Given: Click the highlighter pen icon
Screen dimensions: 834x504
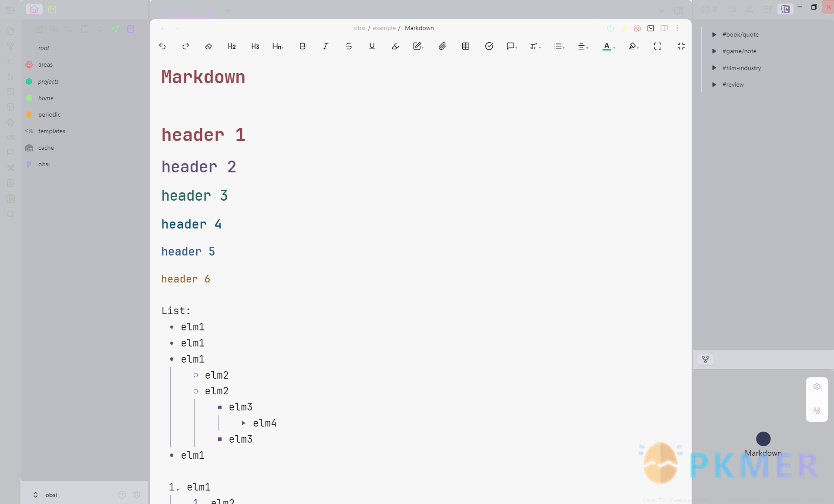Looking at the screenshot, I should pyautogui.click(x=395, y=46).
